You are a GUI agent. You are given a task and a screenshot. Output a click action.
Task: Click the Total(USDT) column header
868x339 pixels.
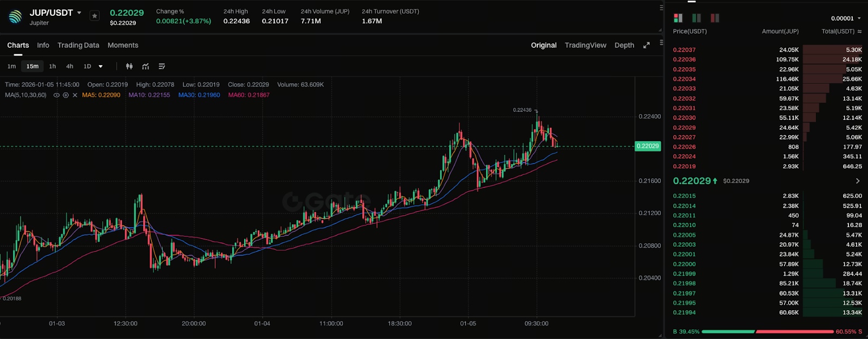(x=838, y=32)
